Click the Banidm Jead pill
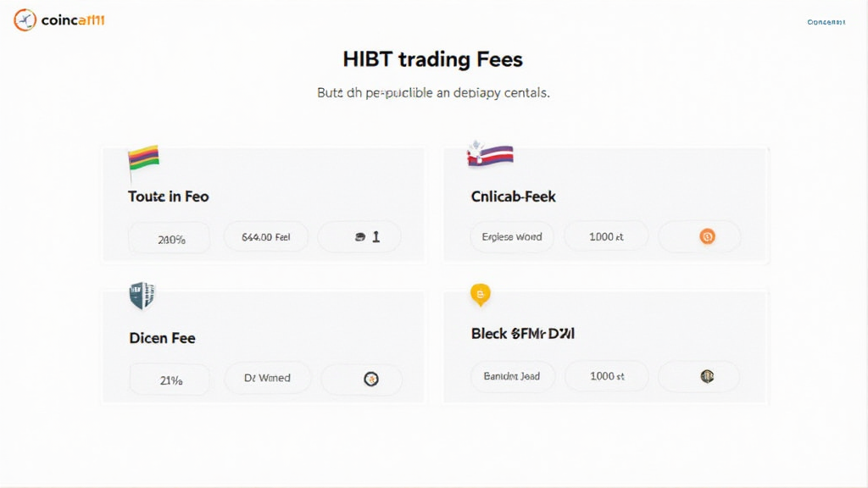 (x=512, y=375)
